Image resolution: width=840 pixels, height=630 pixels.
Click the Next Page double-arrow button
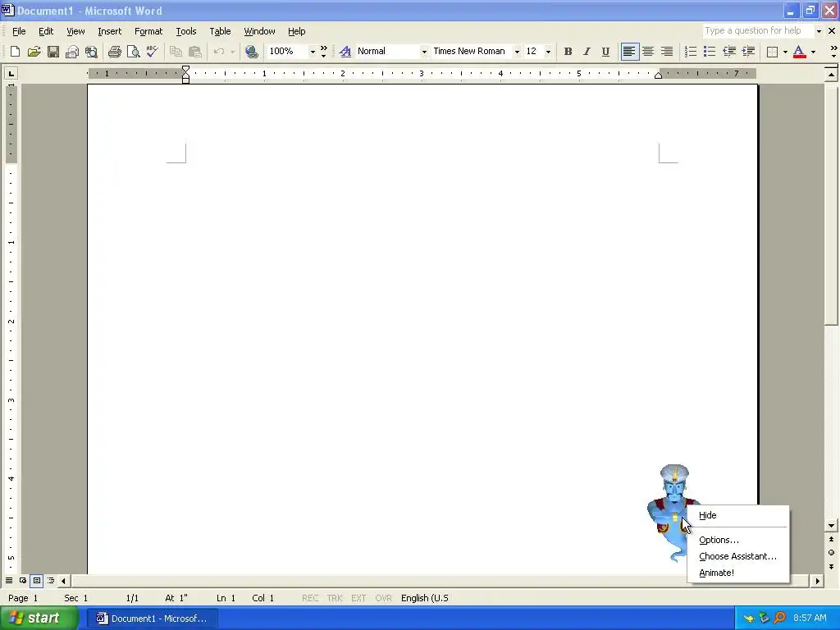point(831,566)
